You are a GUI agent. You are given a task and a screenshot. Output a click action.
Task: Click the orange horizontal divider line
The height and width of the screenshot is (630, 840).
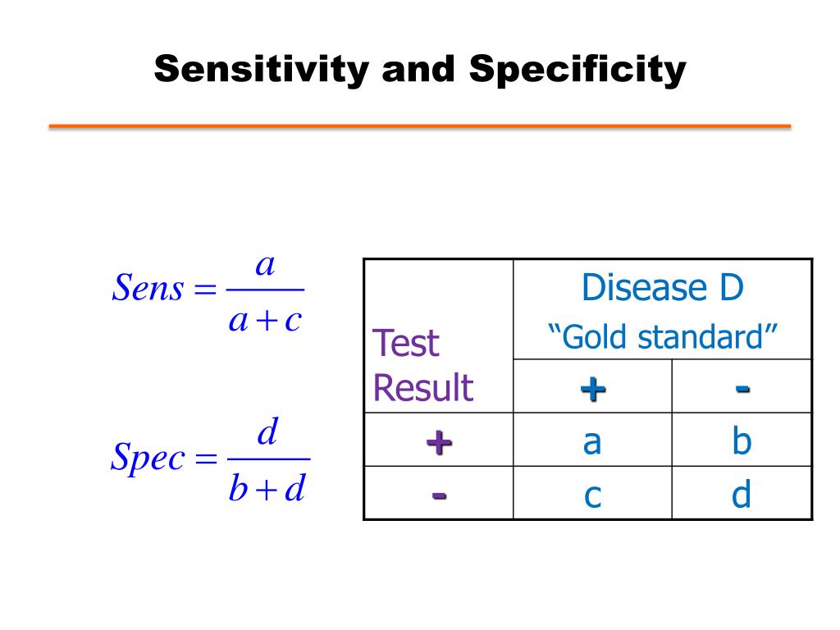(x=420, y=126)
